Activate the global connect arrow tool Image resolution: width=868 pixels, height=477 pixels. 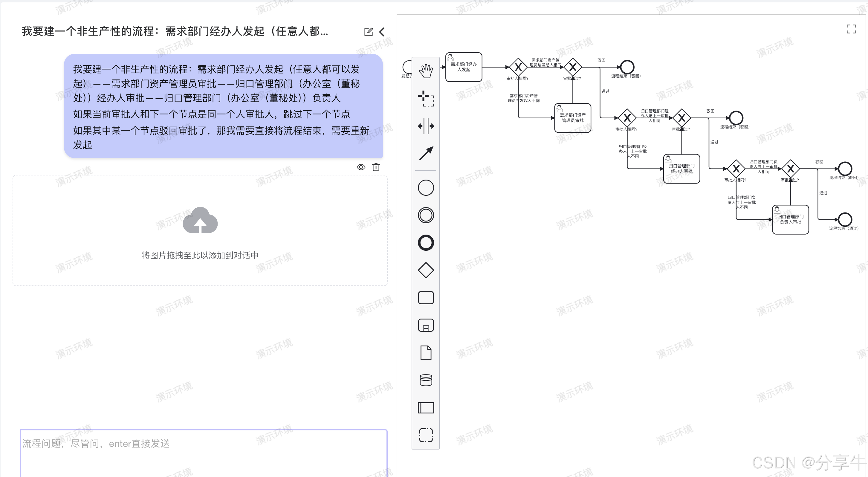[426, 153]
